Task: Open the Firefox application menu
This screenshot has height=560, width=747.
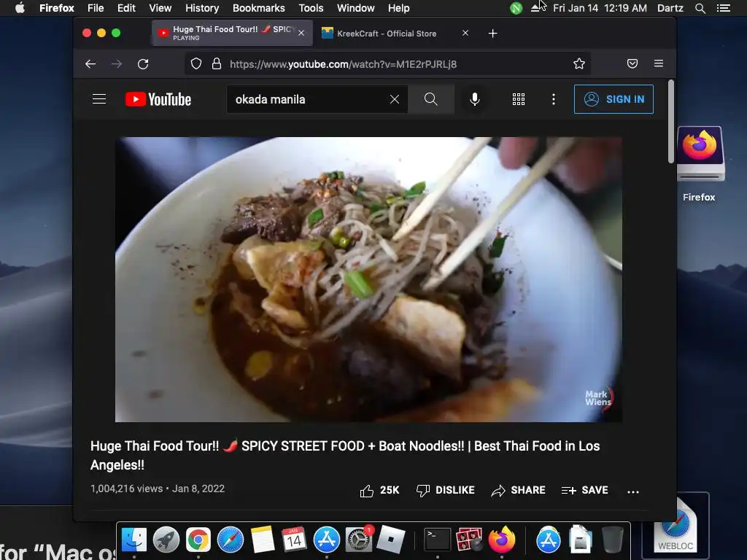Action: (x=659, y=64)
